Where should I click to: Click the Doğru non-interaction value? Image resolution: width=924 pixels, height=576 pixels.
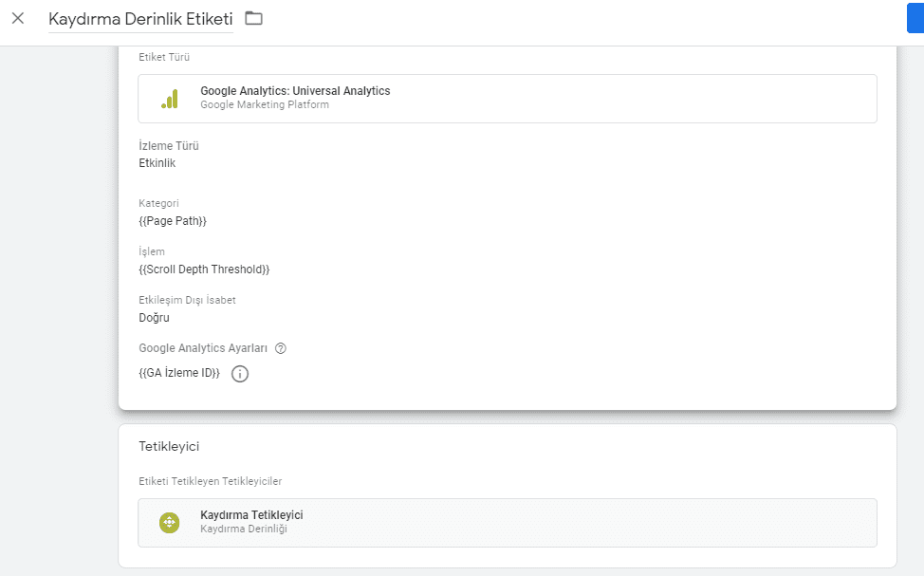(155, 318)
